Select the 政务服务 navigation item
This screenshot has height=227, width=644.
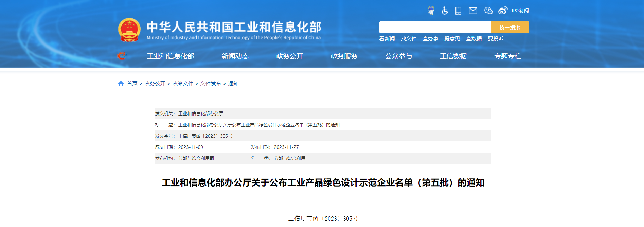344,56
